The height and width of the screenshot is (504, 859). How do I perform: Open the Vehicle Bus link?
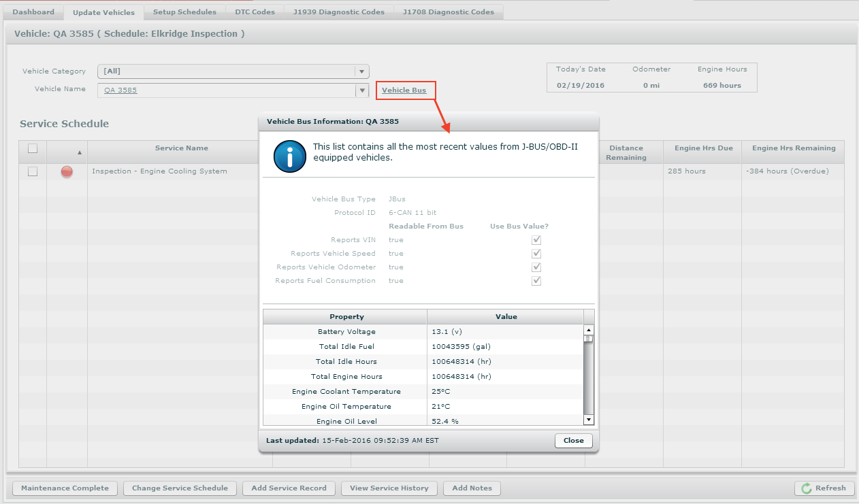coord(406,90)
